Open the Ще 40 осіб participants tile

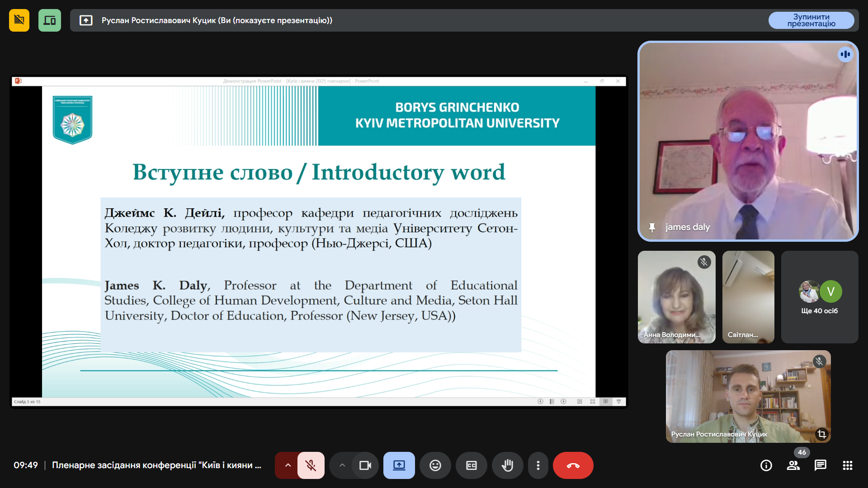(819, 297)
